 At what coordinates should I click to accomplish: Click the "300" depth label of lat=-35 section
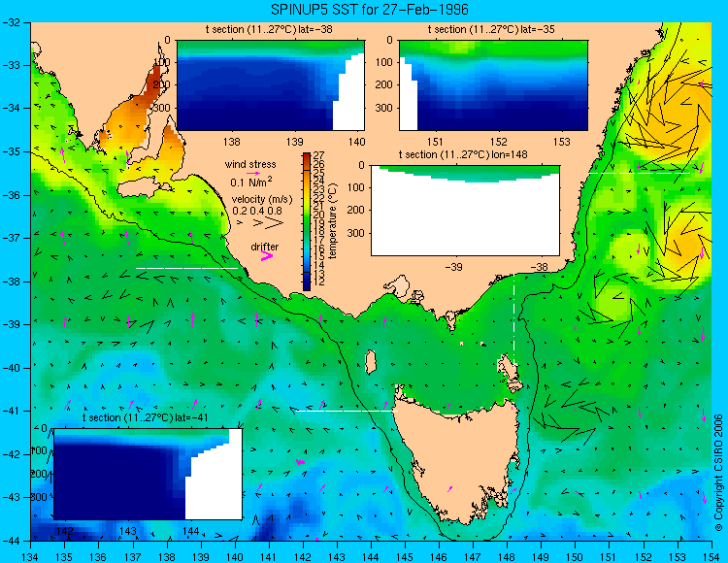point(385,108)
